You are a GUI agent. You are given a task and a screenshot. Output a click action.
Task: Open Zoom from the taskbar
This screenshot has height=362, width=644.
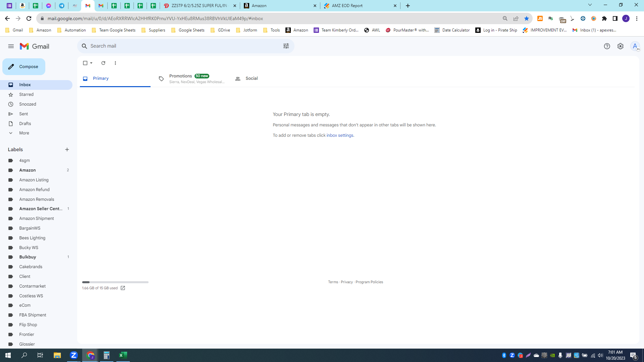point(74,355)
